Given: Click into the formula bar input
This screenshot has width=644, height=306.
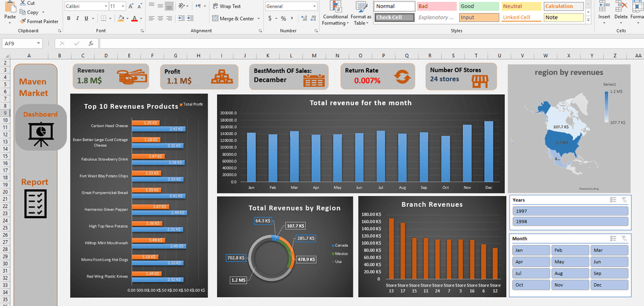Looking at the screenshot, I should pos(370,43).
